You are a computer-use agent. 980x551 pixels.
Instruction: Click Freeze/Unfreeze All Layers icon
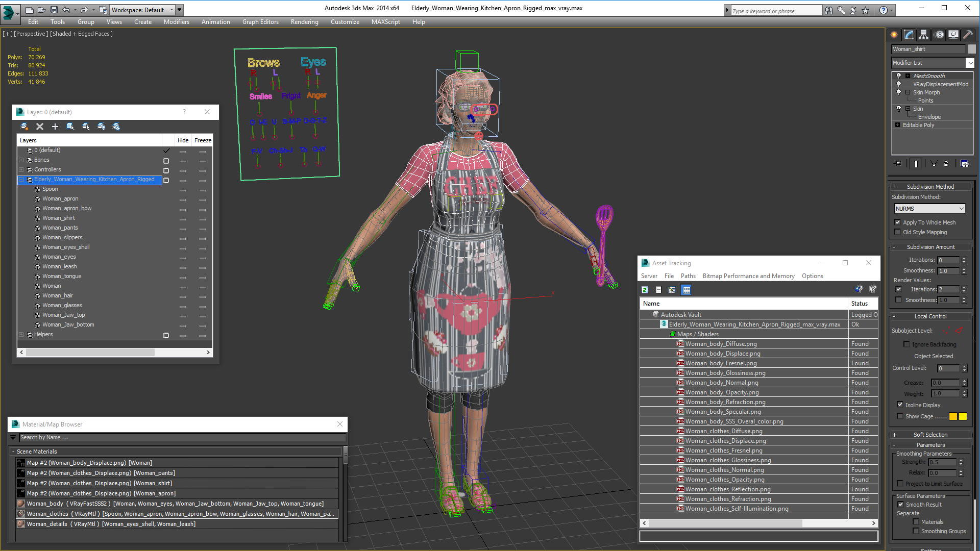coord(116,127)
